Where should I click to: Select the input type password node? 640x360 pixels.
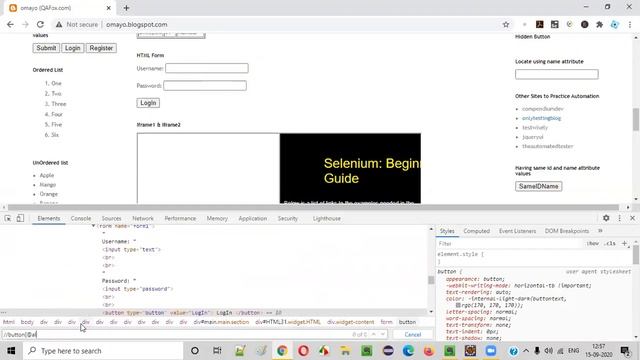click(x=138, y=289)
